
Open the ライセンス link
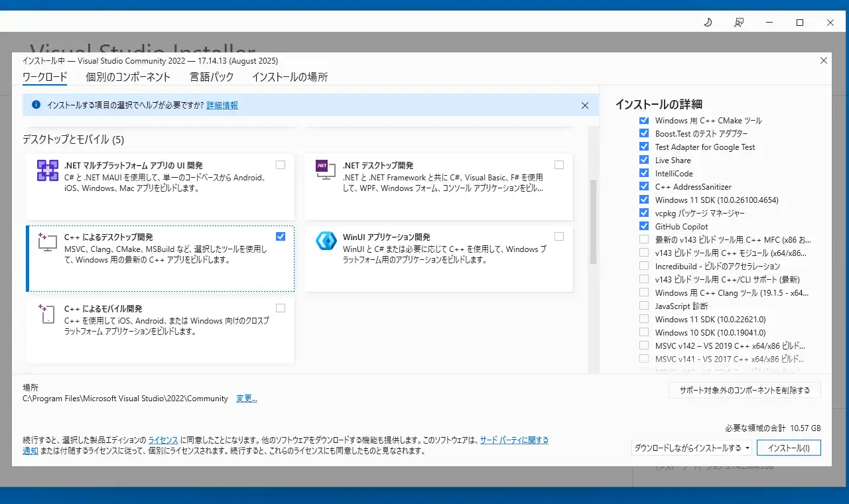coord(163,440)
